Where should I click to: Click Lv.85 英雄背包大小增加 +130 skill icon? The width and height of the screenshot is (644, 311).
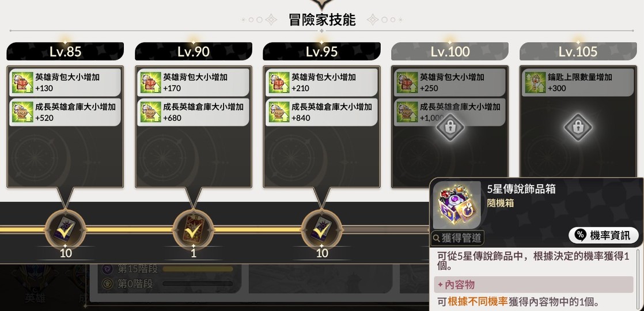[x=22, y=82]
